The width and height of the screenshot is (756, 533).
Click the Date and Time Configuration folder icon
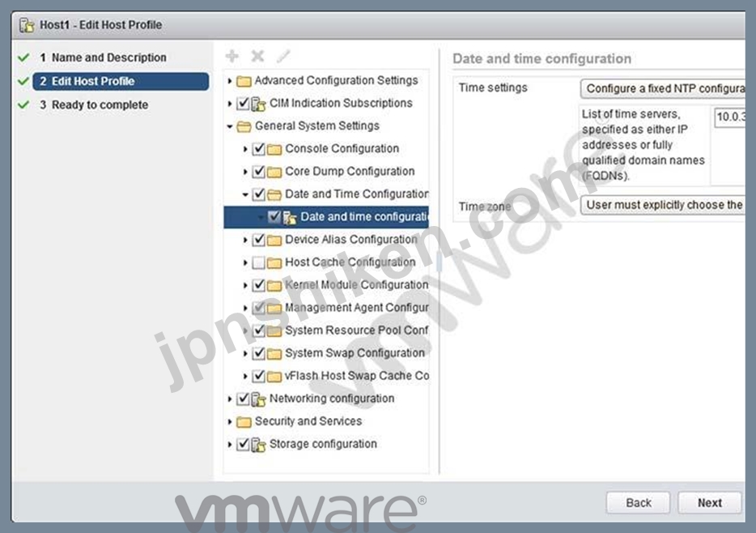[274, 194]
